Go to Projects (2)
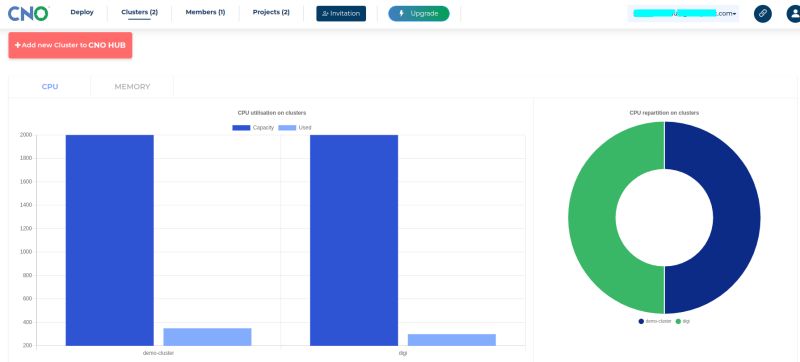The image size is (800, 362). (x=271, y=12)
